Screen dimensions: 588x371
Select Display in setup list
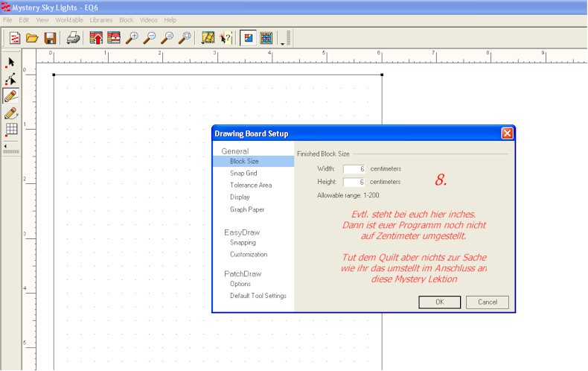[x=240, y=197]
